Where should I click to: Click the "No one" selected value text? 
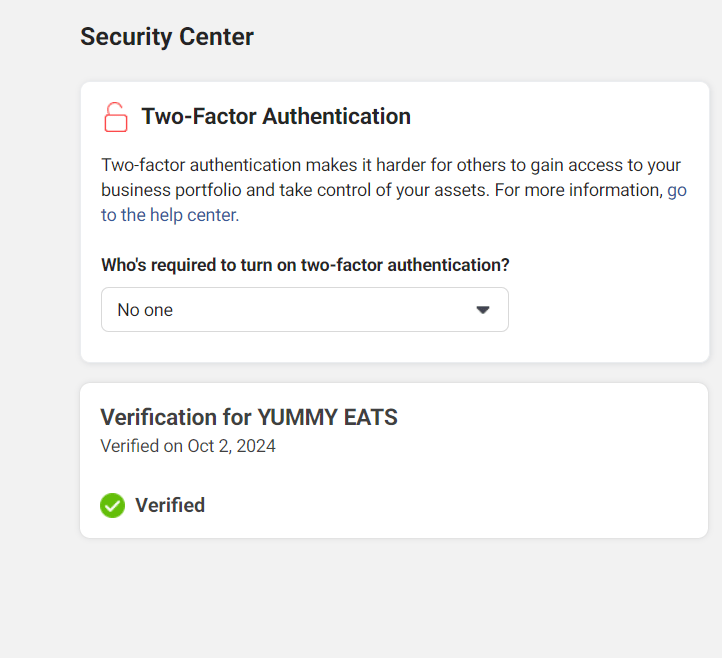pos(145,310)
